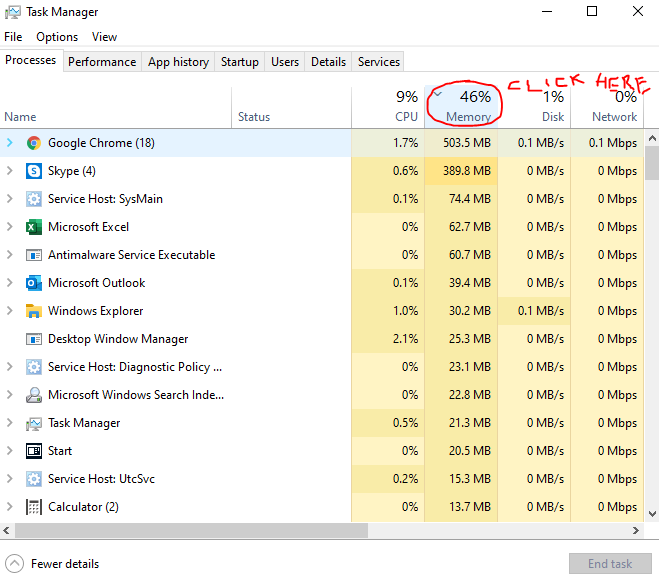Switch to the Services tab
The width and height of the screenshot is (659, 585).
379,62
